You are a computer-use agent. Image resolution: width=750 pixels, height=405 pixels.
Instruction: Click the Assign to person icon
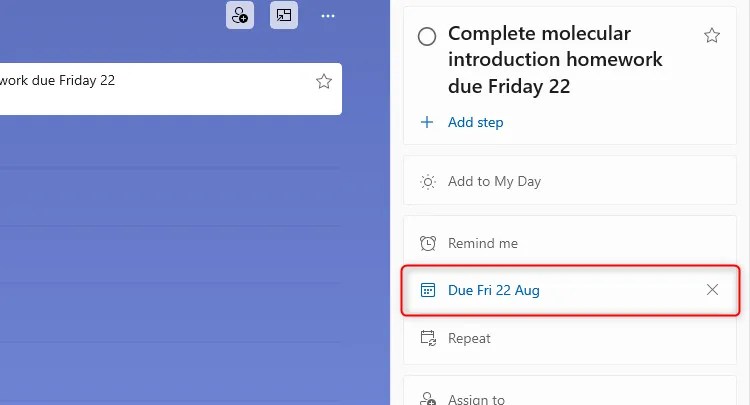click(x=428, y=399)
